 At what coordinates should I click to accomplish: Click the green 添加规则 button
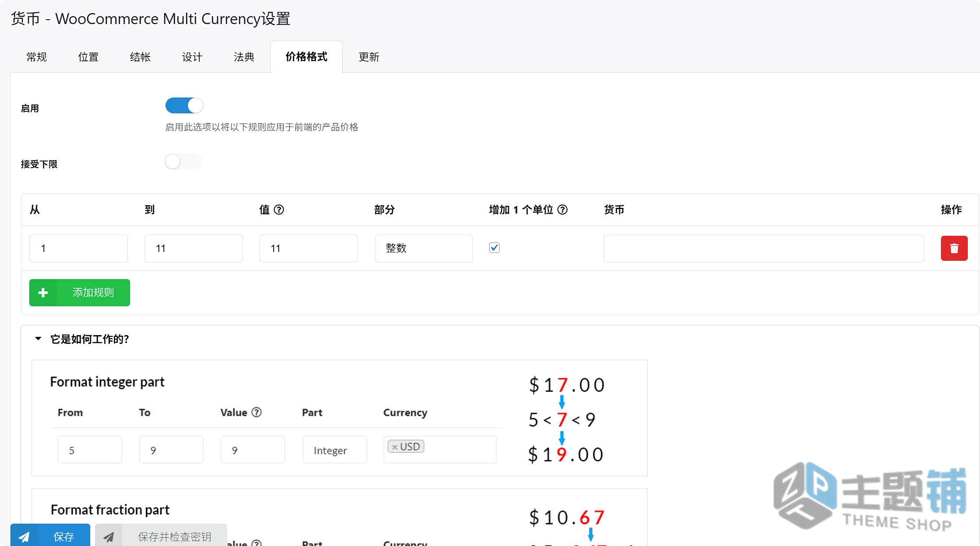(x=80, y=293)
